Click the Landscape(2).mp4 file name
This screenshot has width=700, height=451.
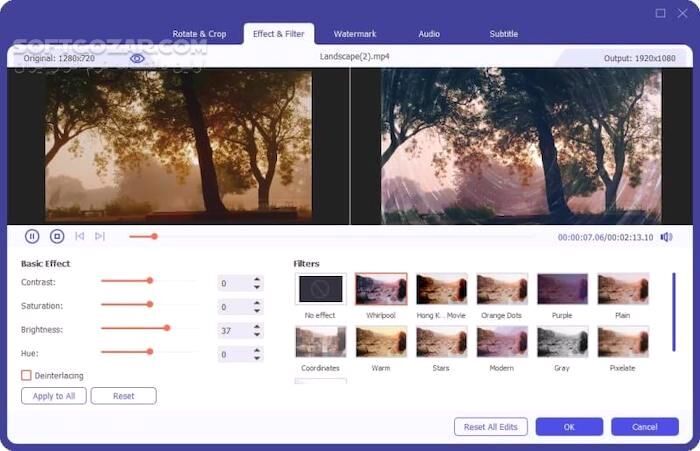point(354,57)
